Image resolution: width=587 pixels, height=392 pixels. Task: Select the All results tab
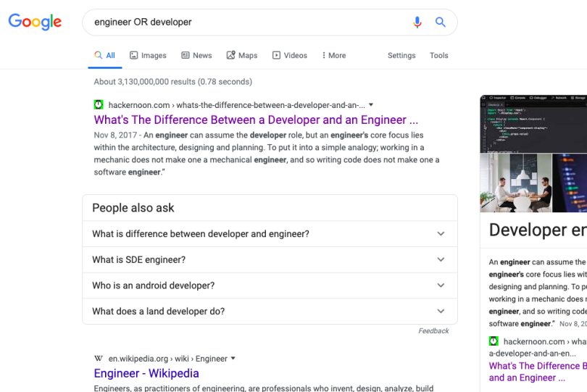tap(105, 55)
